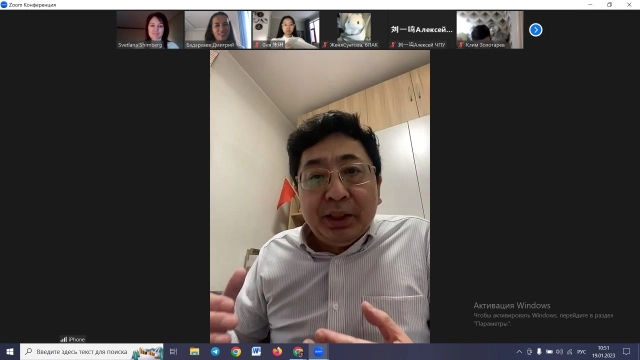Open the first Google Chrome taskbar icon
The height and width of the screenshot is (360, 640).
click(236, 351)
